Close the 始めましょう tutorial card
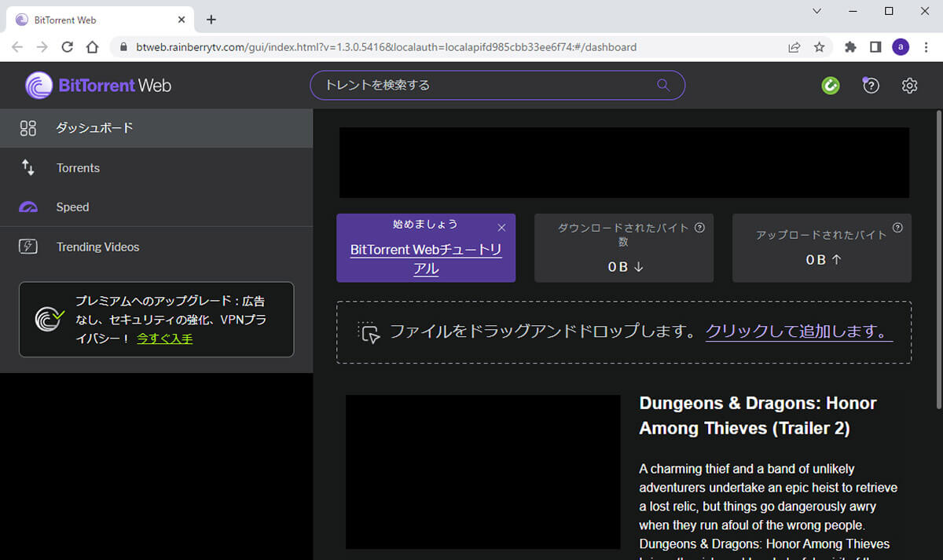943x560 pixels. [x=501, y=228]
